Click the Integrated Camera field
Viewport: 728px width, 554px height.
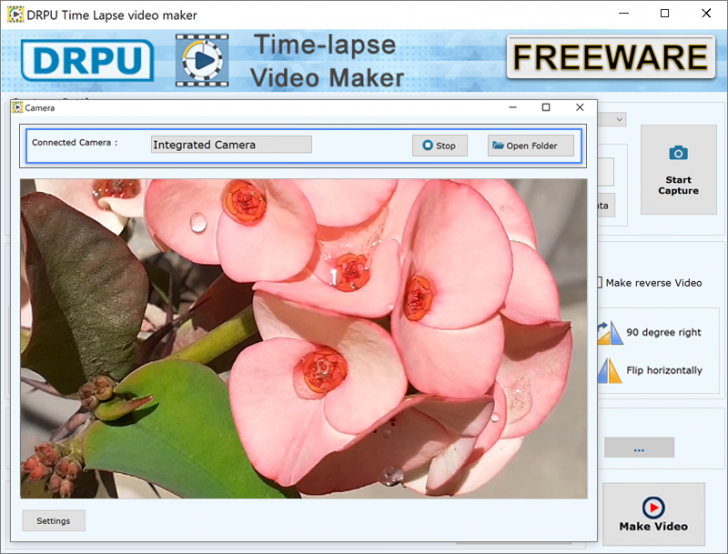(231, 144)
